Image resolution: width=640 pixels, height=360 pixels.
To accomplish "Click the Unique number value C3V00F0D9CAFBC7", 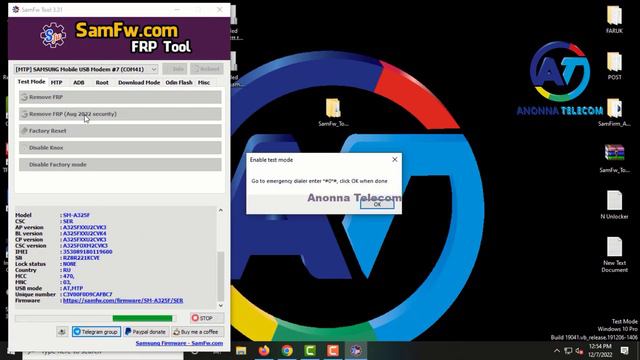I will point(87,294).
